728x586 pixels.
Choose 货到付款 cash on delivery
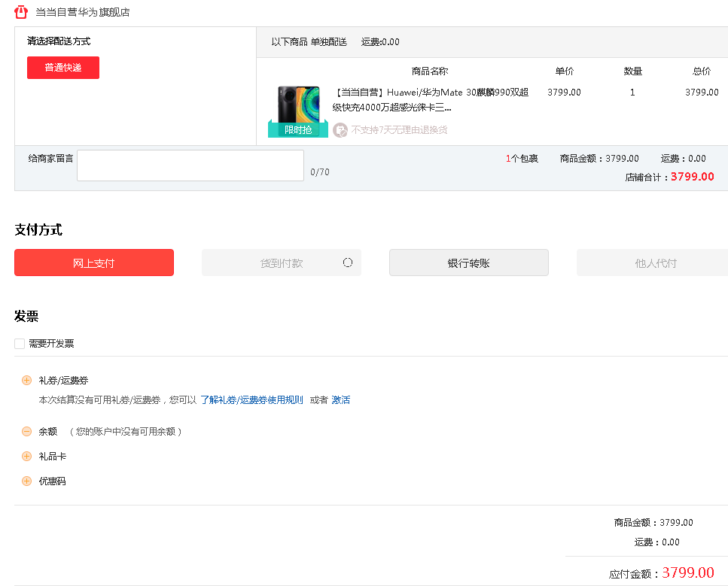[x=282, y=263]
